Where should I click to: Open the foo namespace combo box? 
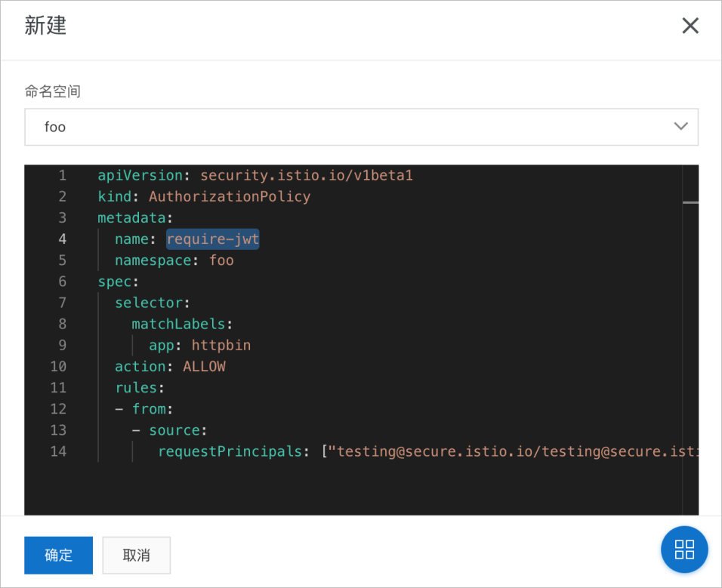coord(361,127)
